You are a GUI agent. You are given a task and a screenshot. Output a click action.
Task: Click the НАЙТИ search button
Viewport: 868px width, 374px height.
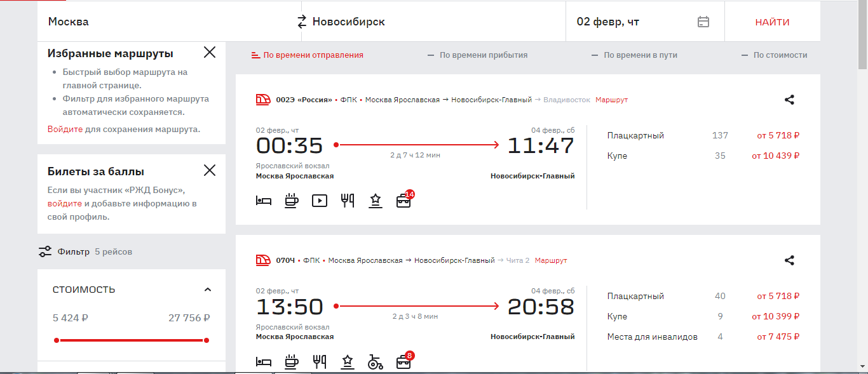[x=773, y=22]
